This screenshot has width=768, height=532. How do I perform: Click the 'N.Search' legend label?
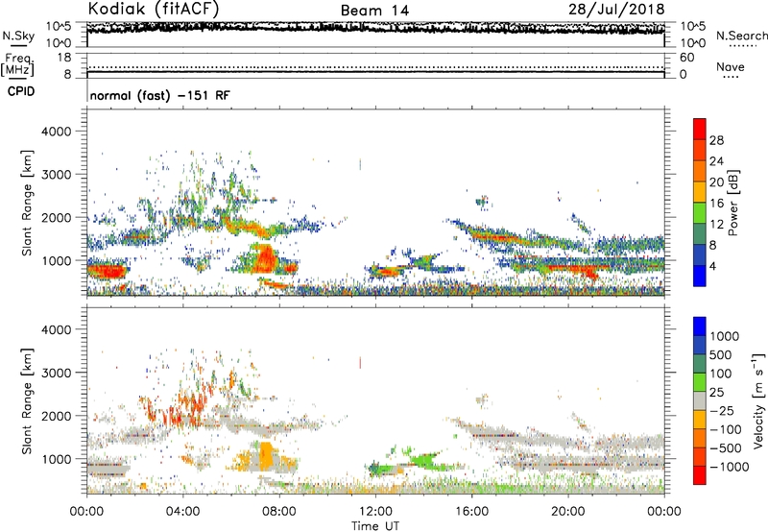click(x=741, y=36)
